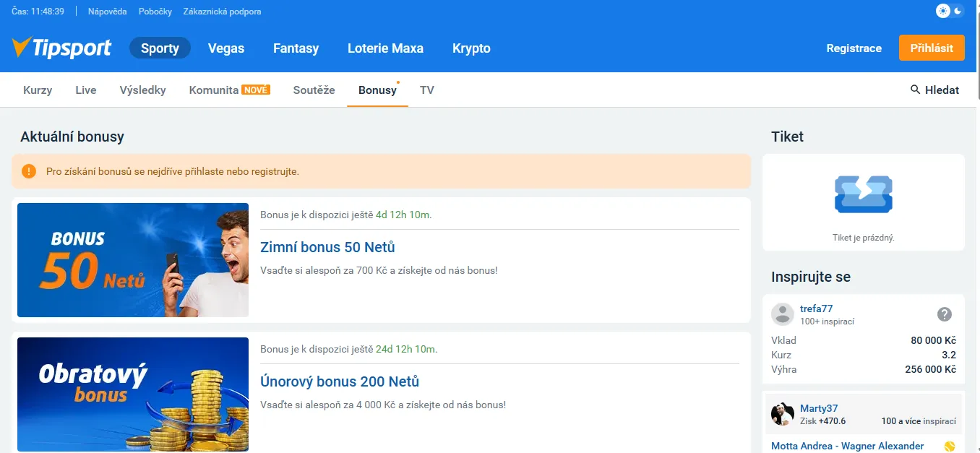
Task: Click the Obratový bonus banner image
Action: (x=133, y=394)
